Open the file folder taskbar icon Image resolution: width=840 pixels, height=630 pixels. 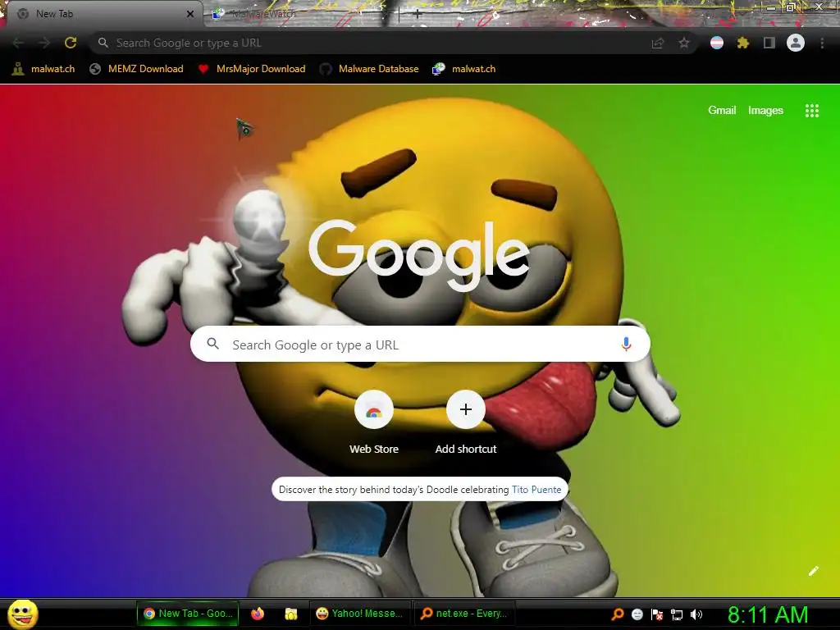pos(291,614)
